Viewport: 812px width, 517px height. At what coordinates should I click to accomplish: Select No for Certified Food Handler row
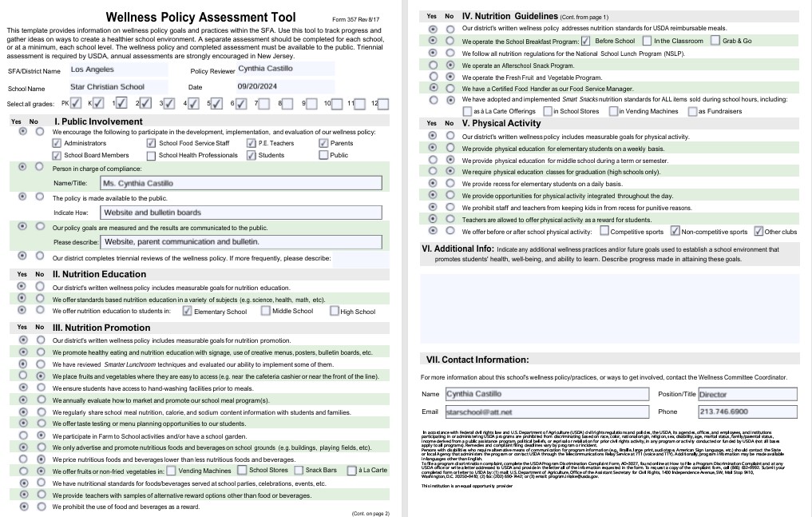[x=450, y=88]
